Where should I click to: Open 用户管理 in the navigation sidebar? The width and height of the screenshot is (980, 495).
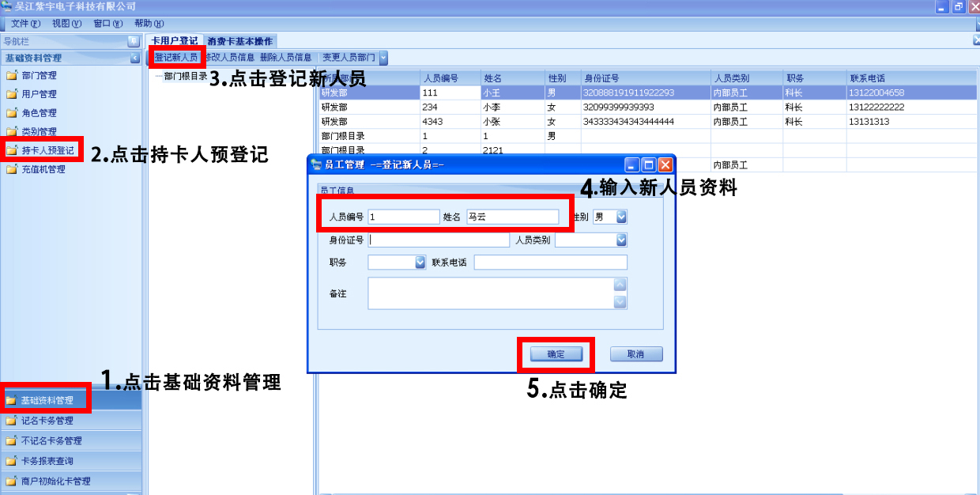coord(39,94)
